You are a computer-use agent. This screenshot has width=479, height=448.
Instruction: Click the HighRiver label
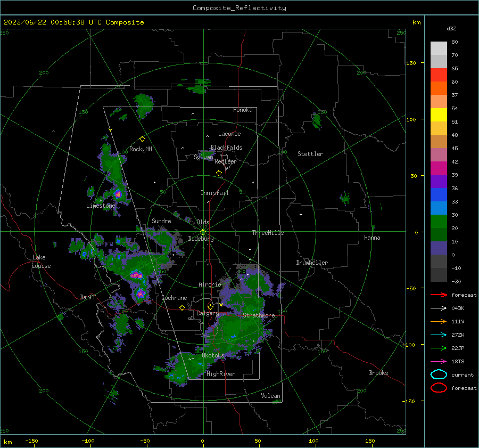click(221, 374)
